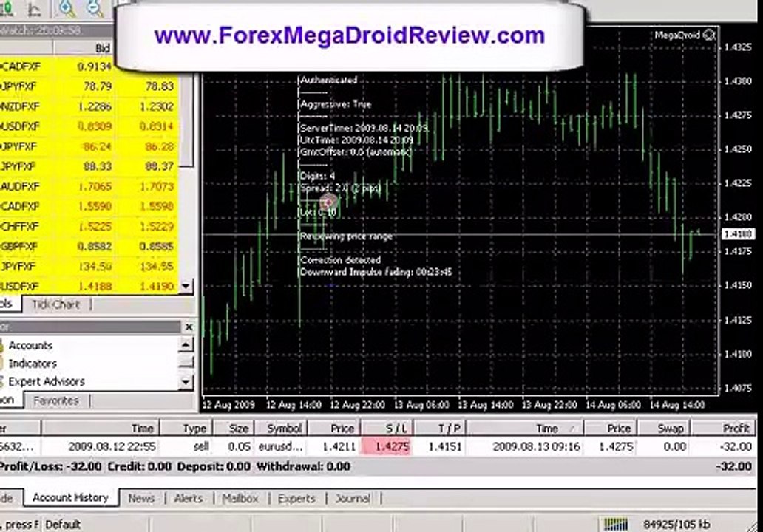Click the Bid column header
Viewport: 763px width, 532px height.
(x=84, y=47)
